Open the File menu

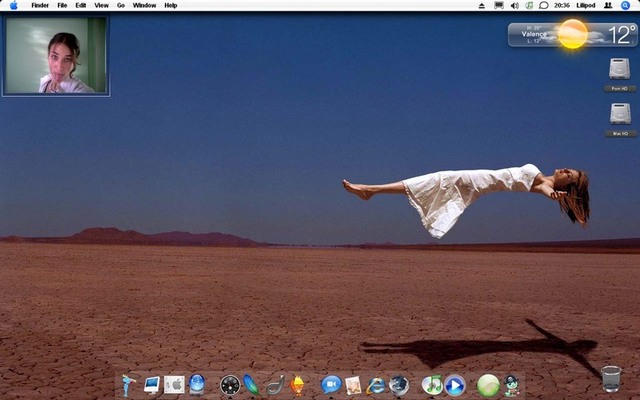point(62,5)
